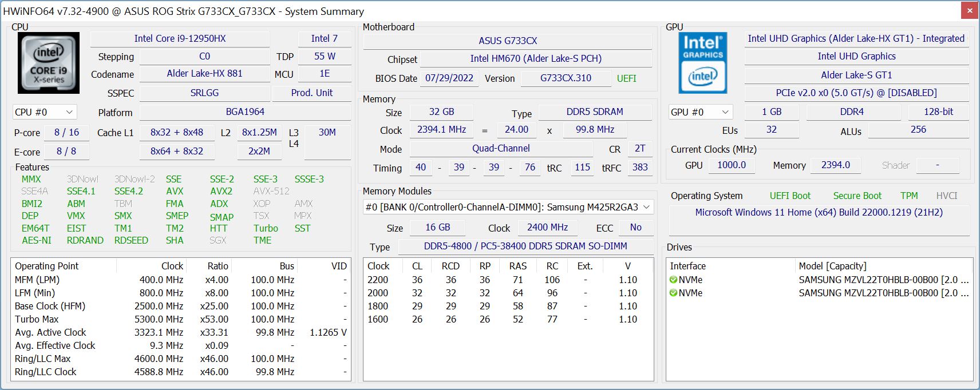Screen dimensions: 980x390
Task: Click the ECC No value
Action: 635,228
